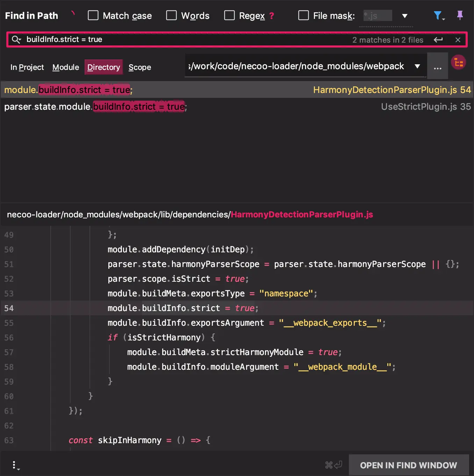Image resolution: width=474 pixels, height=476 pixels.
Task: Click the "__webpack_module__" string in code
Action: coord(342,367)
